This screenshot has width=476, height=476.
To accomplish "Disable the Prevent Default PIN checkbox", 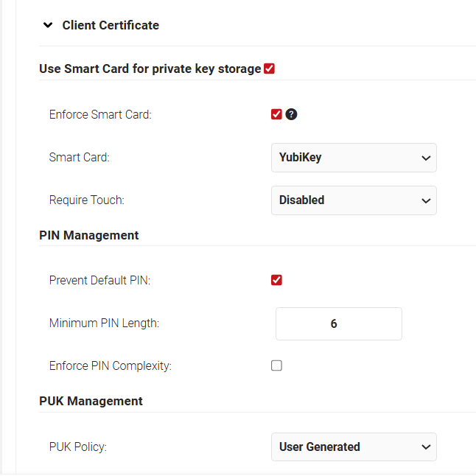I will click(x=276, y=280).
